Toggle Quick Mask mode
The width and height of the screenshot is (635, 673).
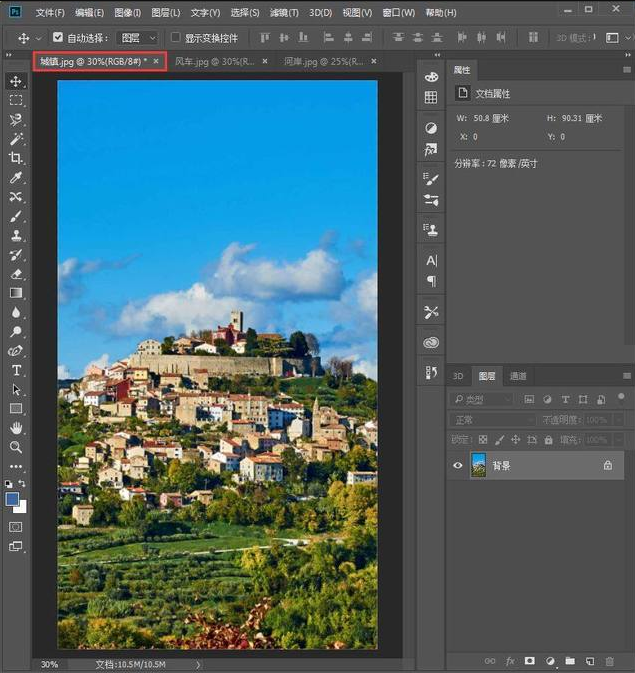point(16,527)
